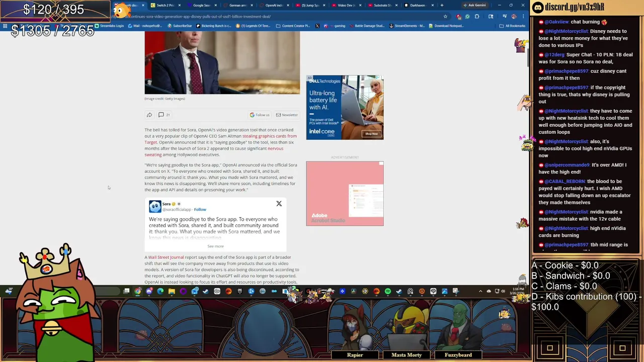
Task: Open the Download Notepad bookmark
Action: click(x=446, y=26)
